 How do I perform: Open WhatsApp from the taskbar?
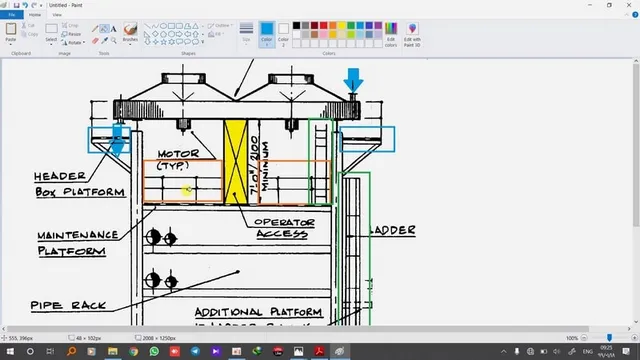coord(154,351)
